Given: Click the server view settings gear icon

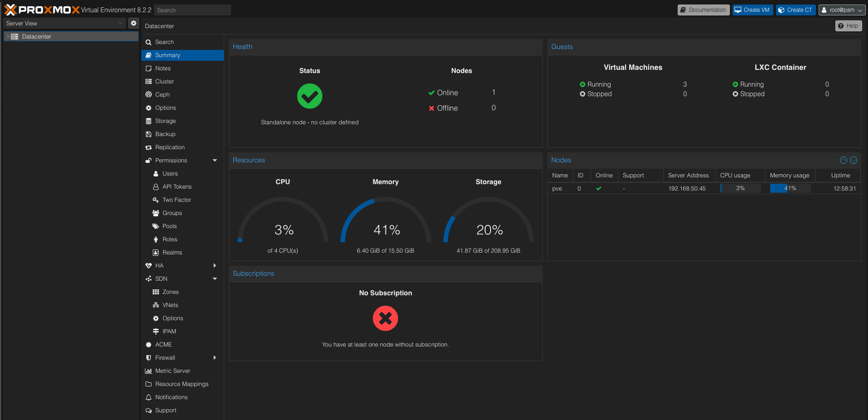Looking at the screenshot, I should (x=133, y=23).
